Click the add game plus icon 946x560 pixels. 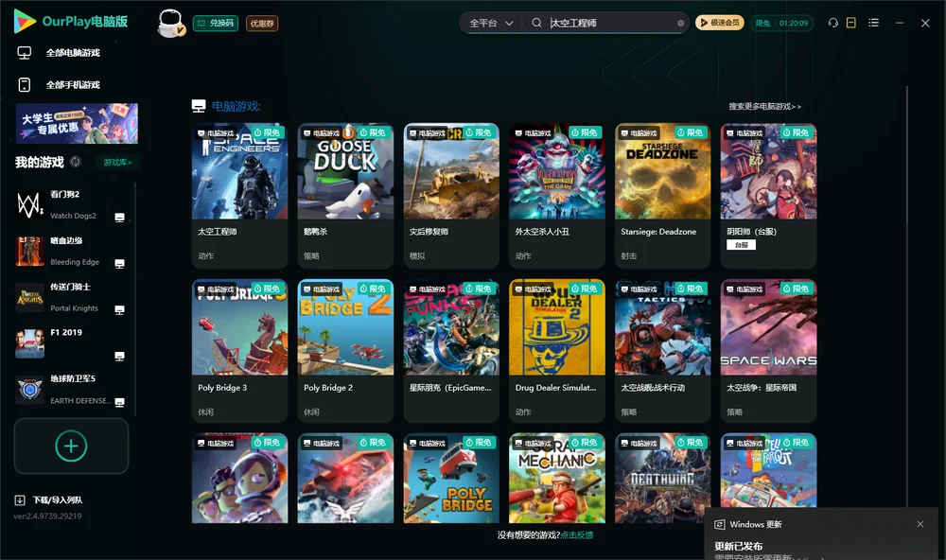point(71,446)
